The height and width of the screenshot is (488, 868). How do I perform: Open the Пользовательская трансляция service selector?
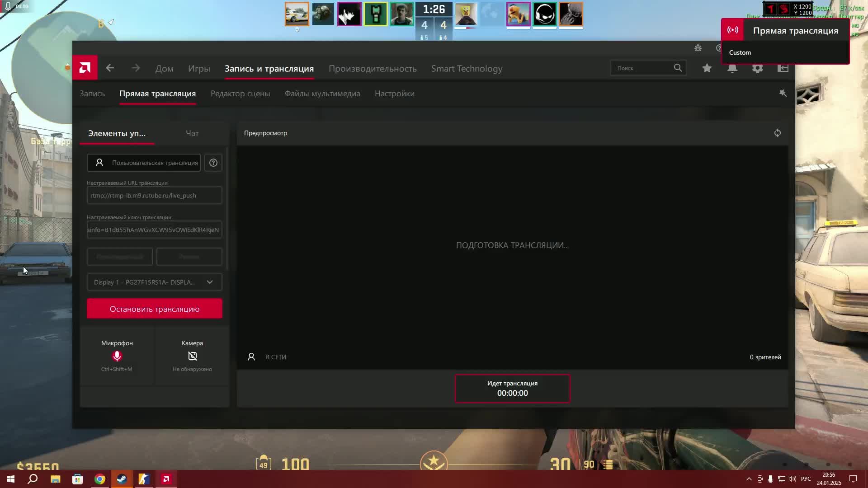pos(144,163)
